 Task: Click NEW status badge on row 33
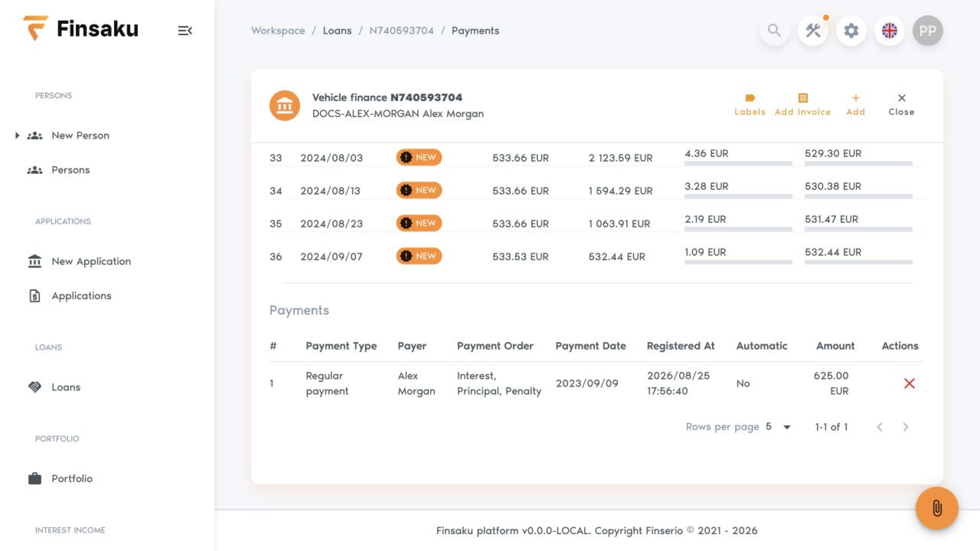[419, 157]
